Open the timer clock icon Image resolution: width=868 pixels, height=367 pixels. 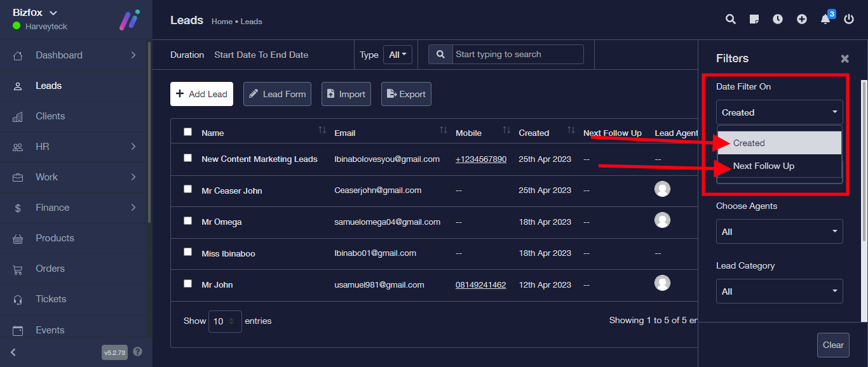pos(778,19)
